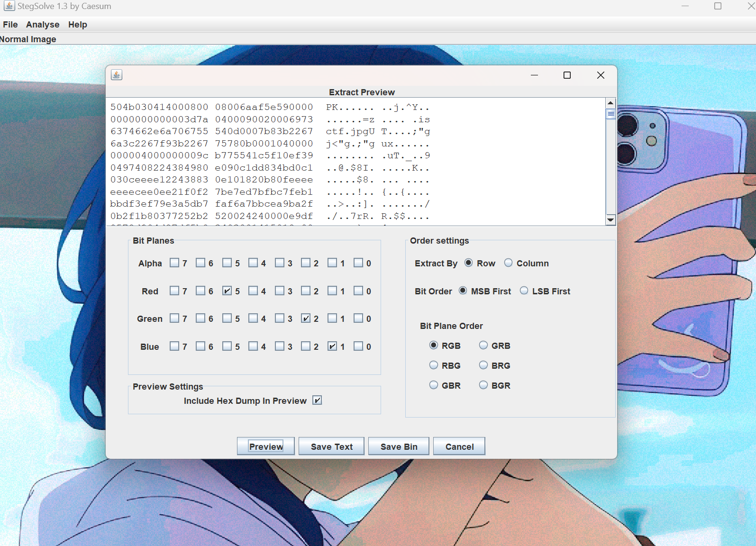This screenshot has width=756, height=546.
Task: Minimize the Extract Preview dialog
Action: [534, 75]
